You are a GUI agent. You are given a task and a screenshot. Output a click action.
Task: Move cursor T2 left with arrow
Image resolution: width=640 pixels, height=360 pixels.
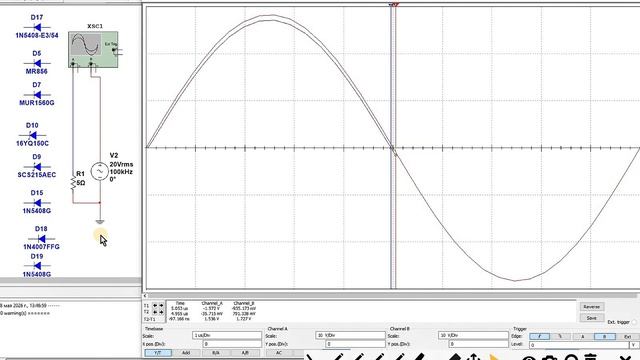[x=155, y=312]
